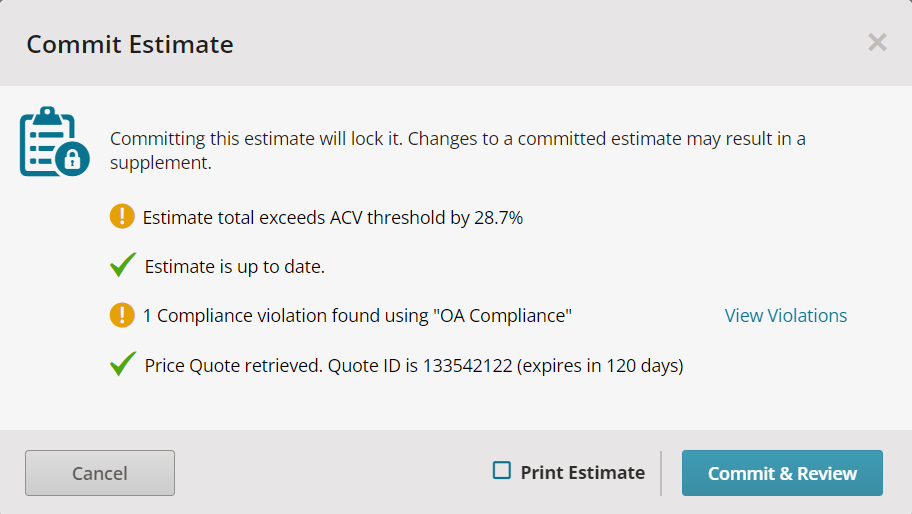Click the 'expires in 120 days' note
912x514 pixels.
click(x=600, y=366)
